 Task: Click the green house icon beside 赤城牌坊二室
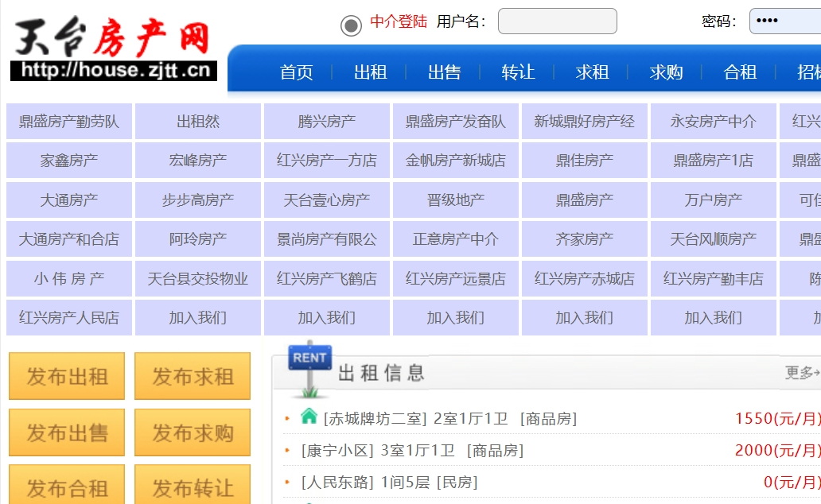click(x=309, y=417)
